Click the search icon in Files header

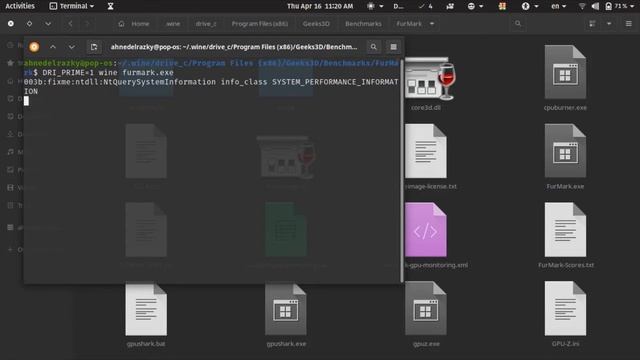(x=518, y=24)
